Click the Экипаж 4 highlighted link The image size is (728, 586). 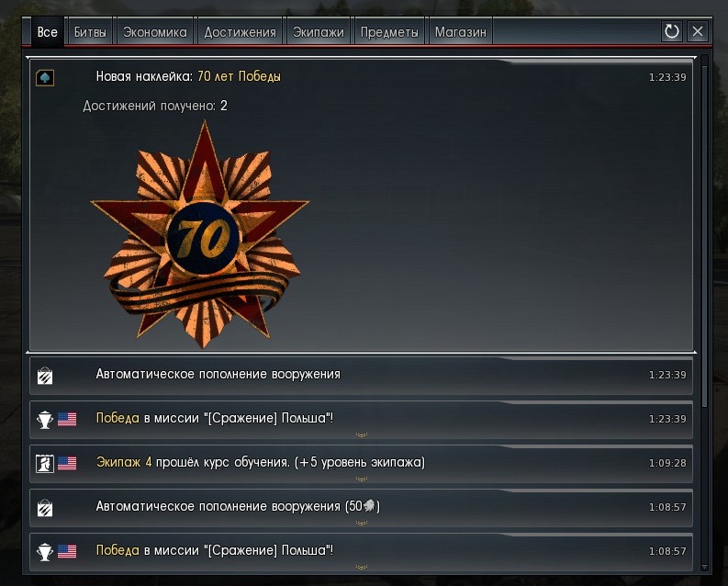click(124, 462)
